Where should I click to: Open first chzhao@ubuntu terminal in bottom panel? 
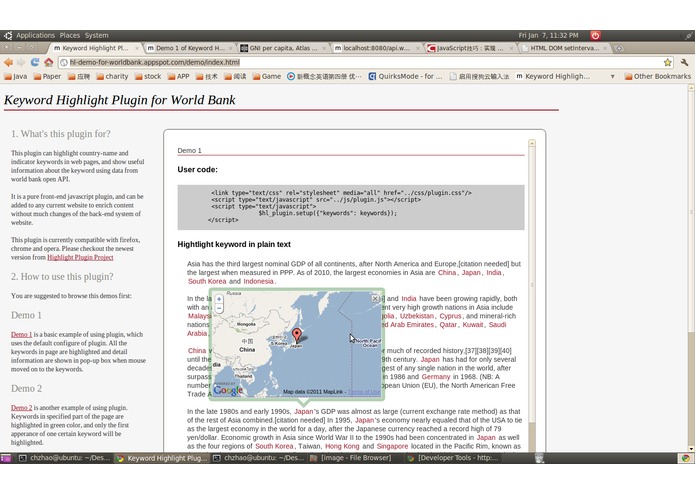pyautogui.click(x=65, y=458)
